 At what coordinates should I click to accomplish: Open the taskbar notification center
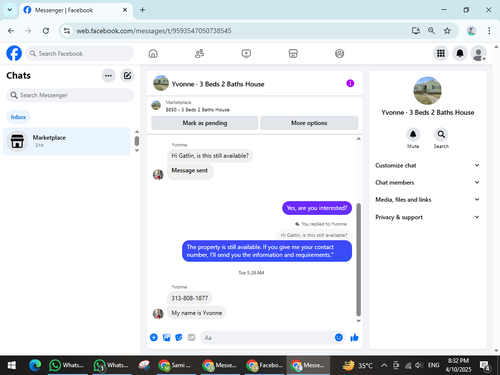(x=484, y=365)
